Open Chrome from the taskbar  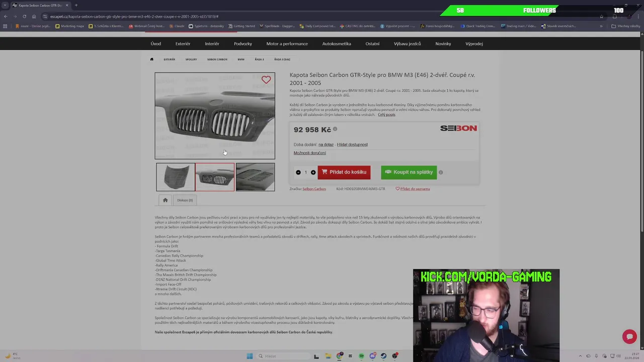(340, 356)
